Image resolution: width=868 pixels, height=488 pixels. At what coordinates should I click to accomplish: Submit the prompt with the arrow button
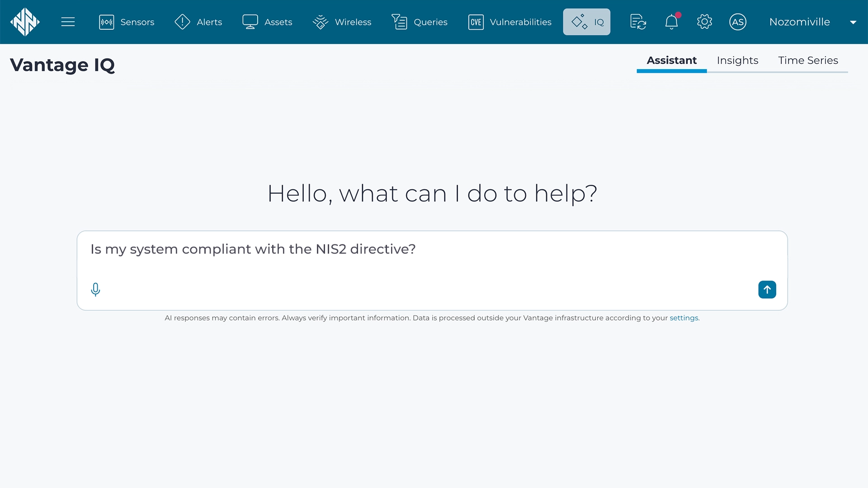click(x=767, y=290)
